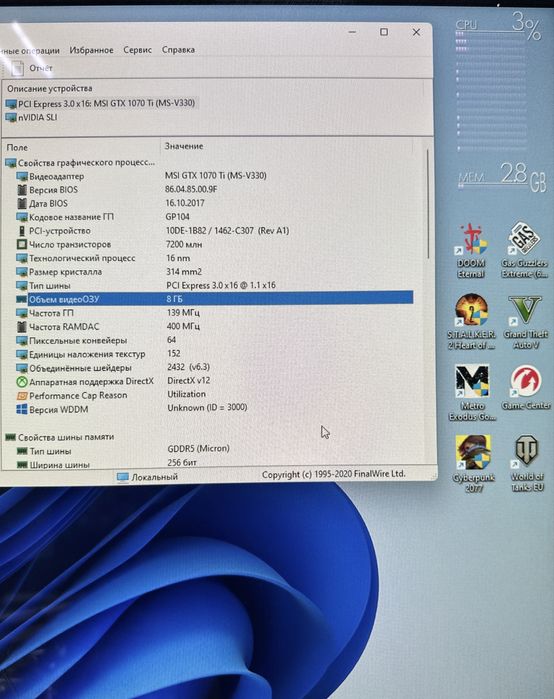The width and height of the screenshot is (554, 699).
Task: Click the value Utilization
Action: (x=186, y=394)
